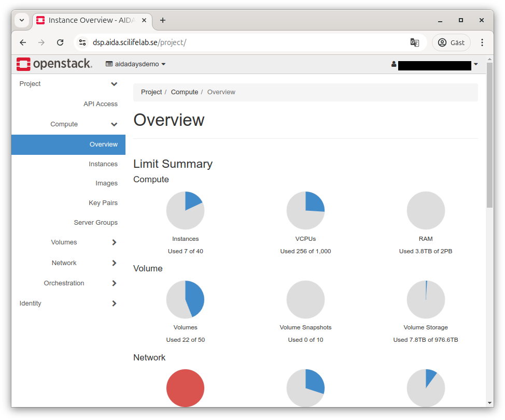Open the user account dropdown menu
This screenshot has height=420, width=505.
[x=434, y=64]
